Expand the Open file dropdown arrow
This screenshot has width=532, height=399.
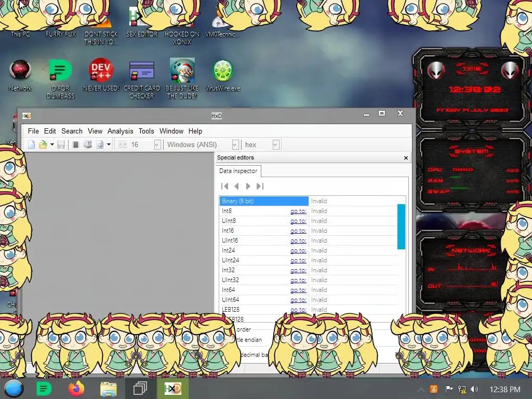[x=52, y=144]
